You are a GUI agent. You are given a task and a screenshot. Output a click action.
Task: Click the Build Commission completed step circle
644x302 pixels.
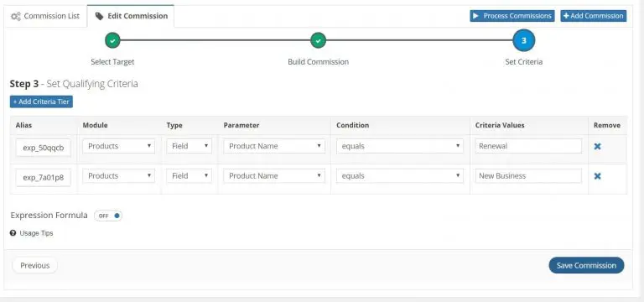tap(318, 40)
